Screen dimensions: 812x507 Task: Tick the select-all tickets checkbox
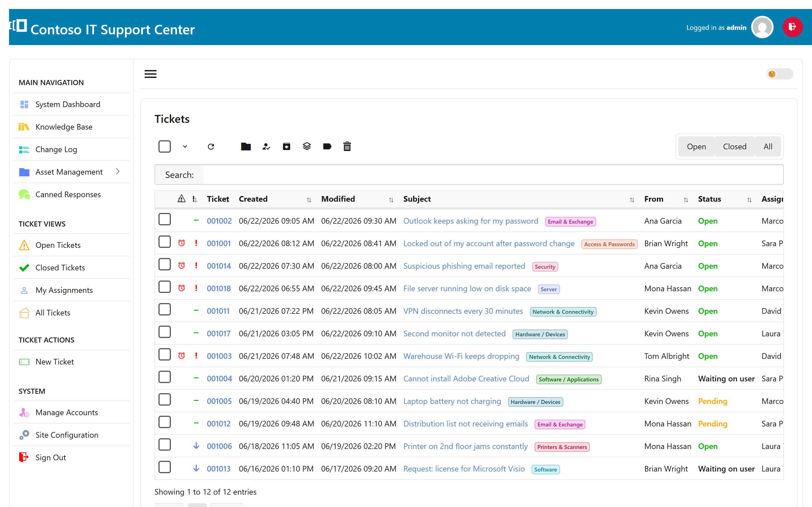pos(164,146)
